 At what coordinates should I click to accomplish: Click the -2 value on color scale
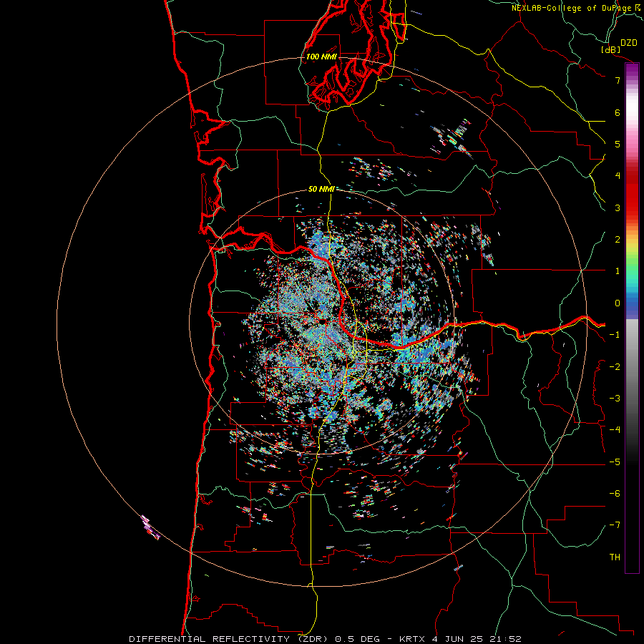[615, 367]
